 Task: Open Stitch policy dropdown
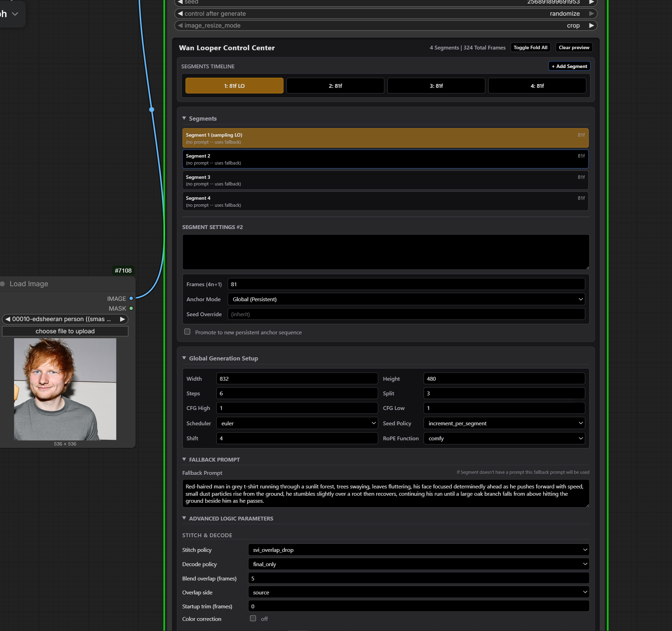(419, 550)
